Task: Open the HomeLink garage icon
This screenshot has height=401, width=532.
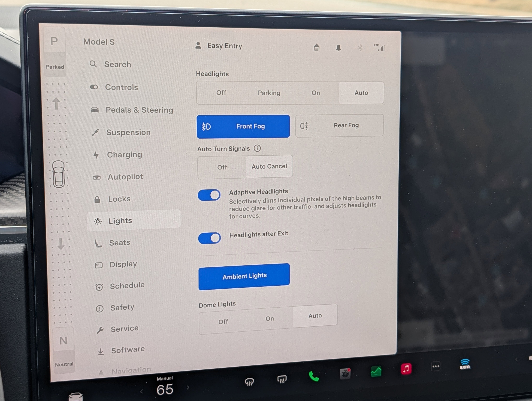Action: (316, 47)
